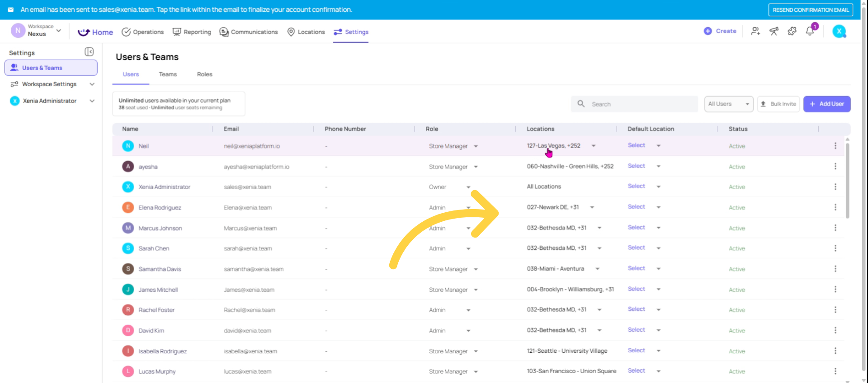Click Neil's avatar icon
Screen dimensions: 868x383
pos(128,146)
